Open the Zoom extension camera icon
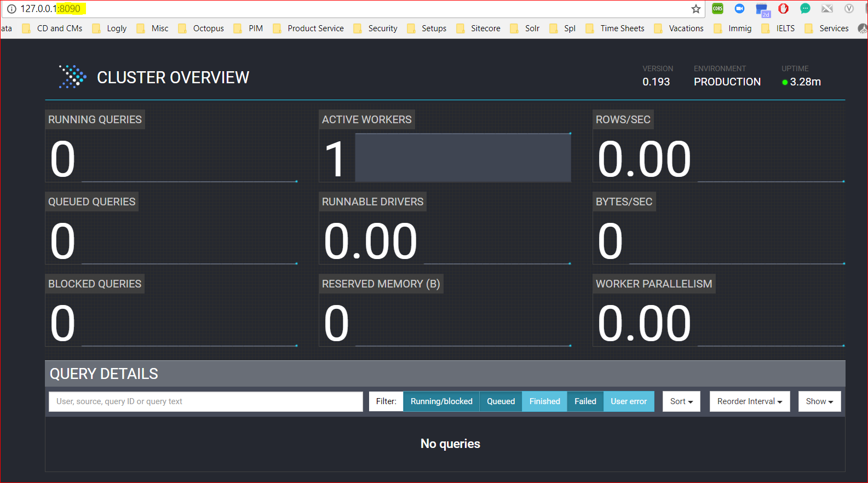The width and height of the screenshot is (868, 483). (x=739, y=9)
